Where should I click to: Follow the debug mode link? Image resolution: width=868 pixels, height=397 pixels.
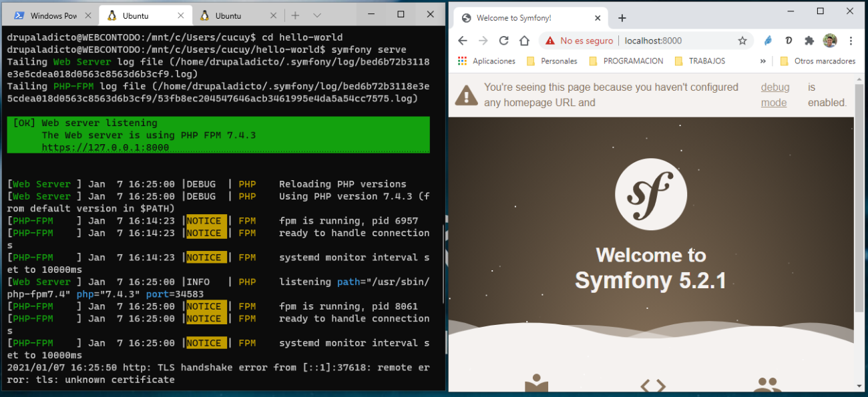point(775,95)
